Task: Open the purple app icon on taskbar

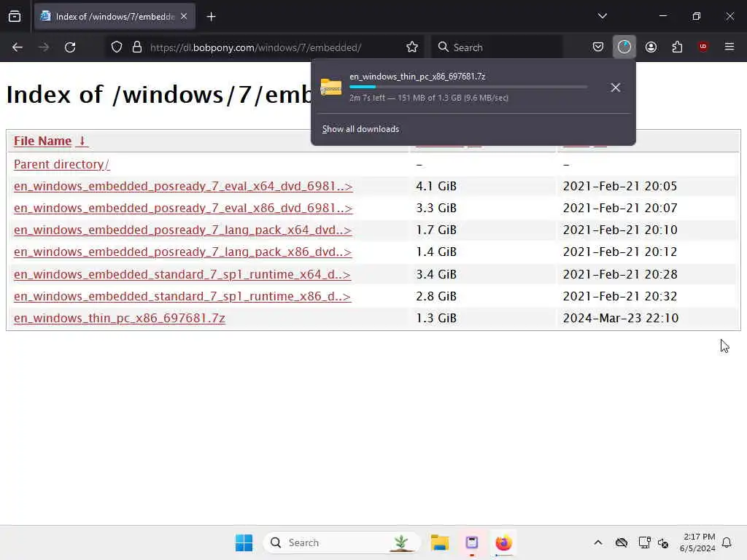Action: click(x=472, y=542)
